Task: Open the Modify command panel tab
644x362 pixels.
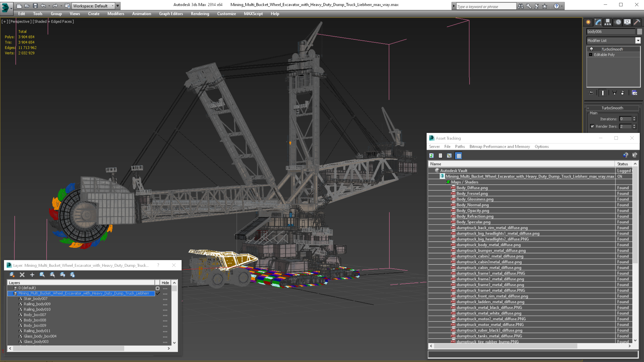Action: pos(598,22)
